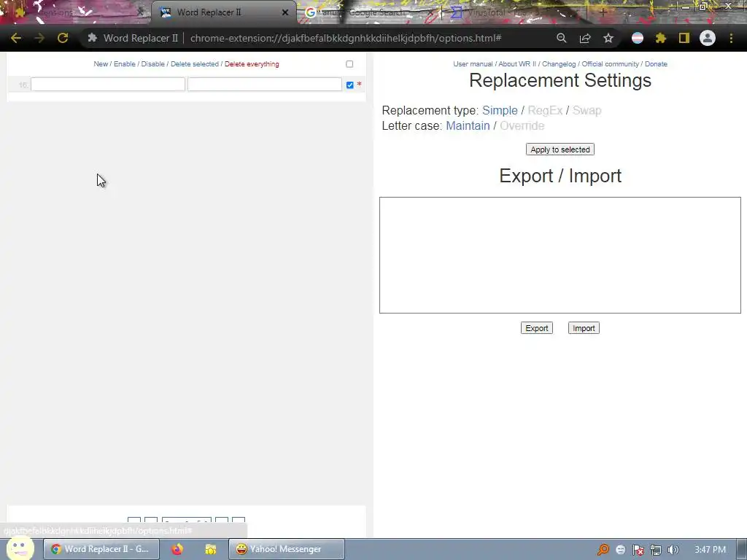
Task: Click the Show desktop button at taskbar end
Action: 742,549
